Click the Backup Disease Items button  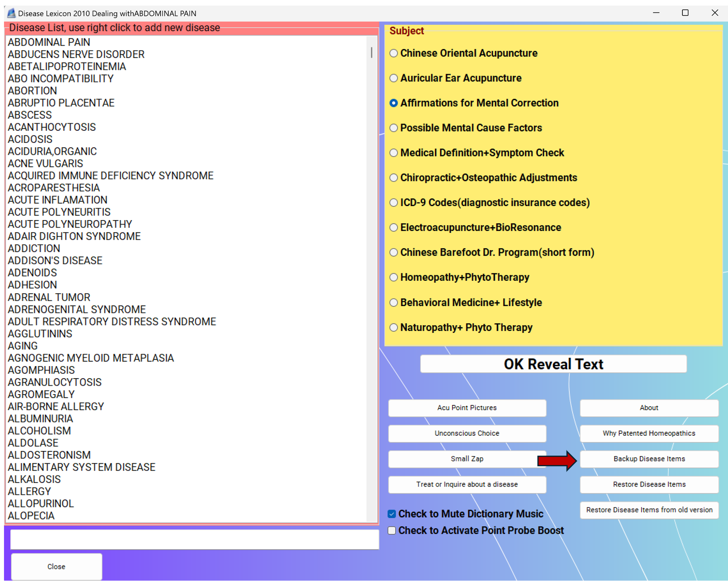[x=649, y=459]
